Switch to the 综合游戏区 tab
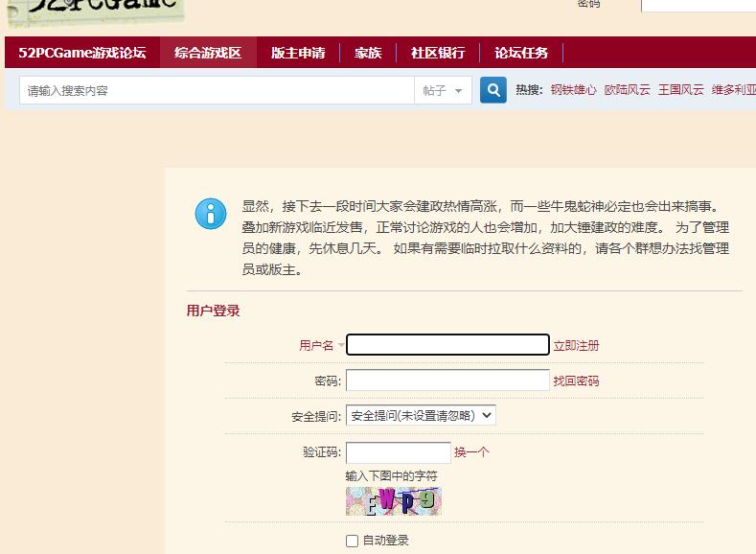The image size is (756, 554). (x=208, y=53)
